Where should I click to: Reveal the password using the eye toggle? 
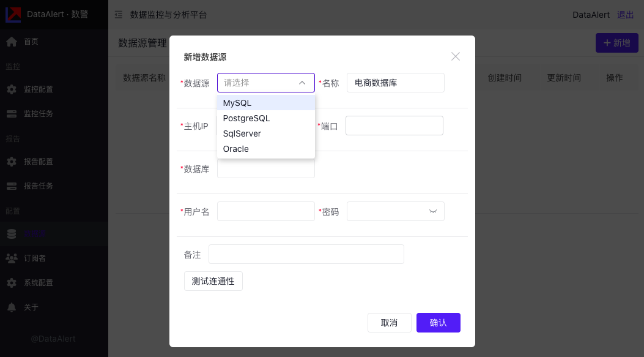click(x=432, y=211)
